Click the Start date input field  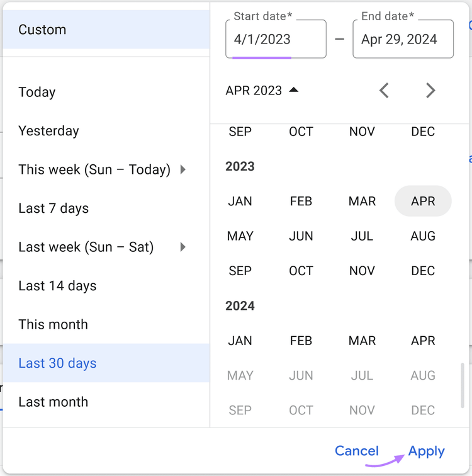pos(276,39)
